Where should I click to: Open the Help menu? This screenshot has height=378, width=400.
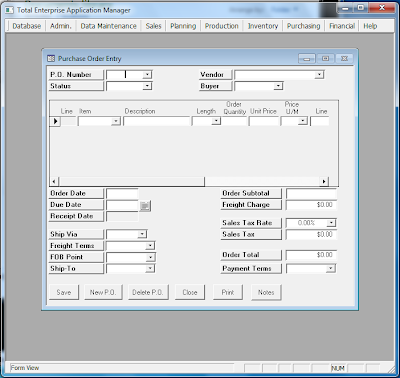370,26
